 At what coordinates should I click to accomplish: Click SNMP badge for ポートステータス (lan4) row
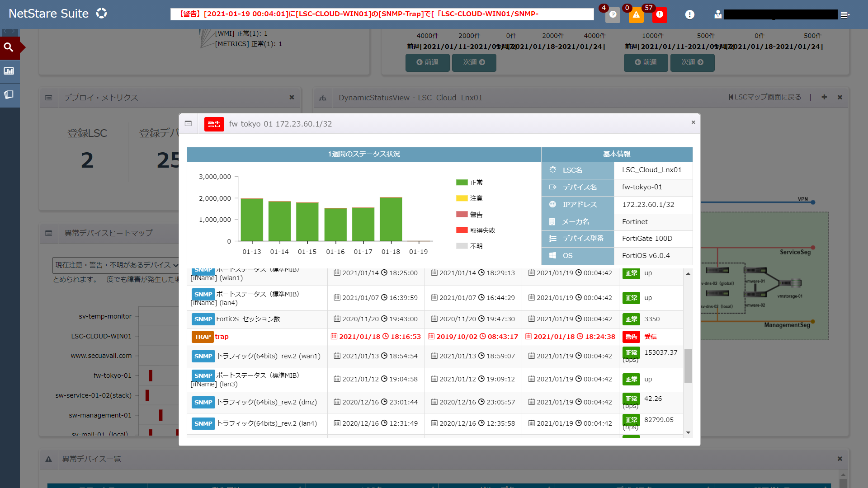pyautogui.click(x=203, y=294)
